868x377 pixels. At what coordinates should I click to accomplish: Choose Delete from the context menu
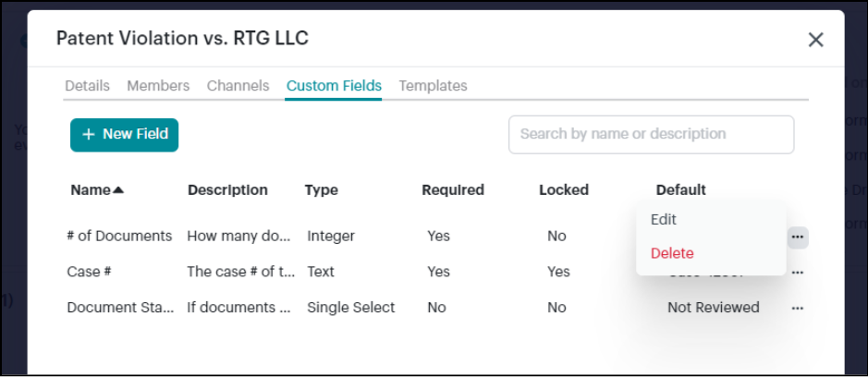click(672, 253)
